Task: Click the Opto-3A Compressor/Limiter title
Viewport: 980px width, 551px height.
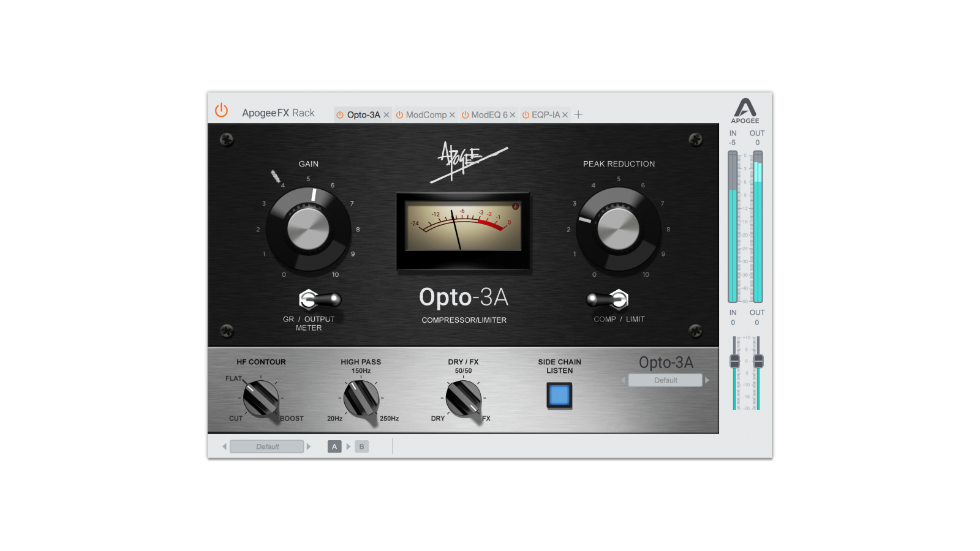Action: pyautogui.click(x=464, y=304)
